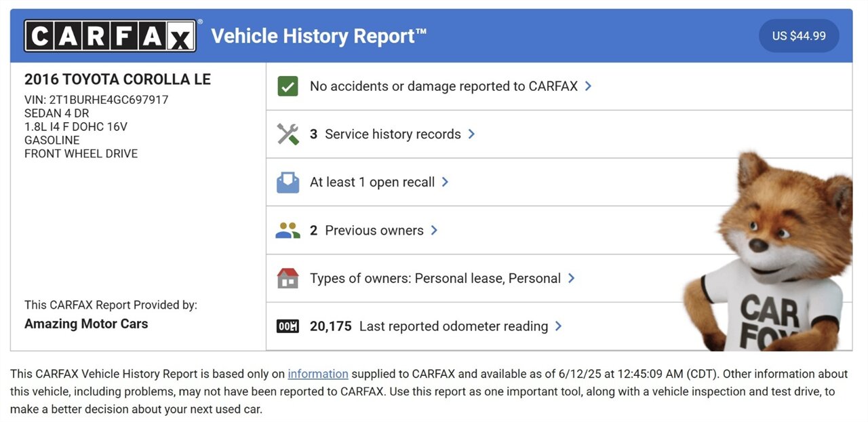Screen dimensions: 868x422
Task: Click the house types of owners icon
Action: pos(288,278)
